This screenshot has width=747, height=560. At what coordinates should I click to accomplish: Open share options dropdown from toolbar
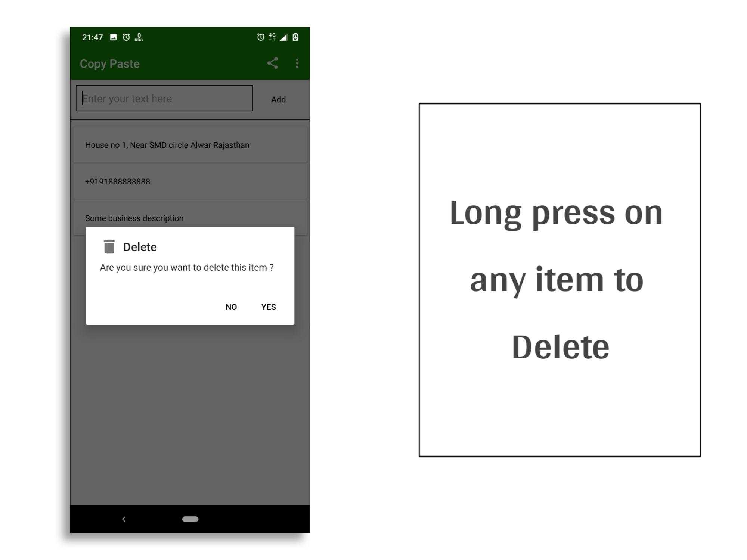[272, 63]
